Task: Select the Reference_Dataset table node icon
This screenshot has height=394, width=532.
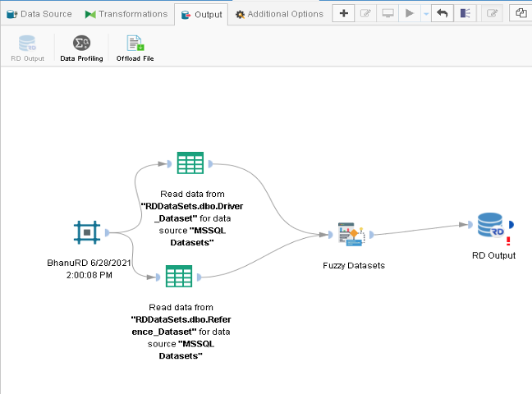Action: tap(179, 277)
